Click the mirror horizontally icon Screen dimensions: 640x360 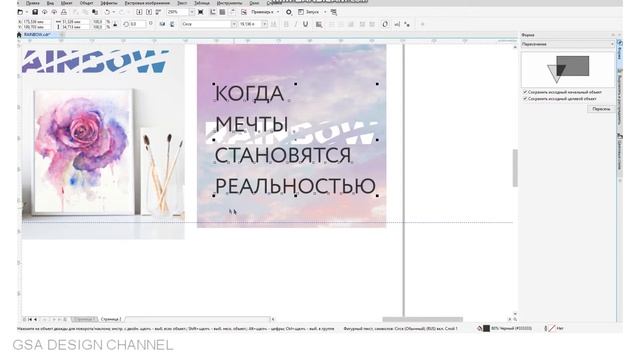click(162, 24)
